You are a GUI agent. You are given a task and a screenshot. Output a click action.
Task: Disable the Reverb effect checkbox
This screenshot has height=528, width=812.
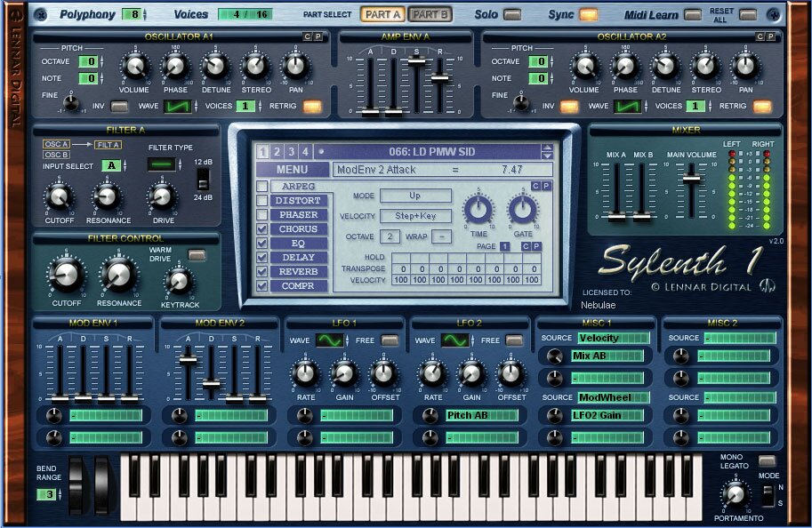(262, 271)
